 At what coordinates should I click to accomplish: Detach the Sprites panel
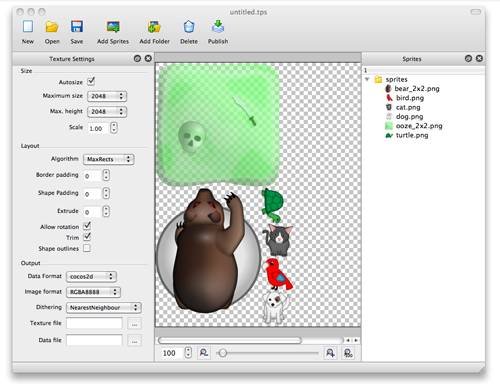click(468, 59)
